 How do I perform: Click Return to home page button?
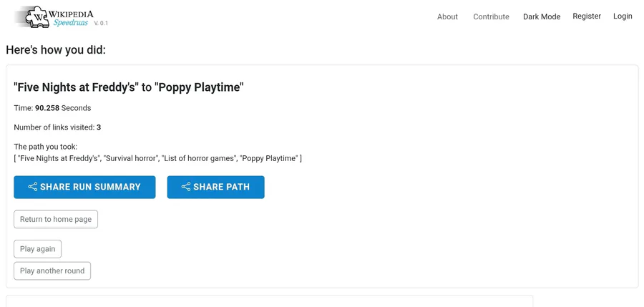click(56, 220)
